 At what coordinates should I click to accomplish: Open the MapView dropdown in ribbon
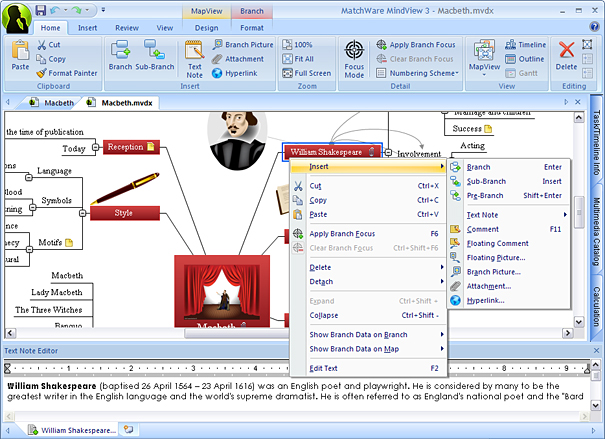tap(484, 74)
